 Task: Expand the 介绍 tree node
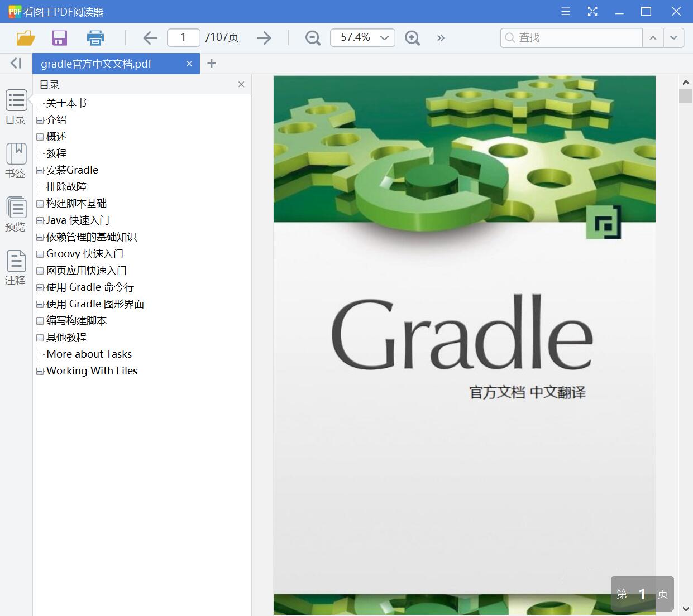coord(40,120)
